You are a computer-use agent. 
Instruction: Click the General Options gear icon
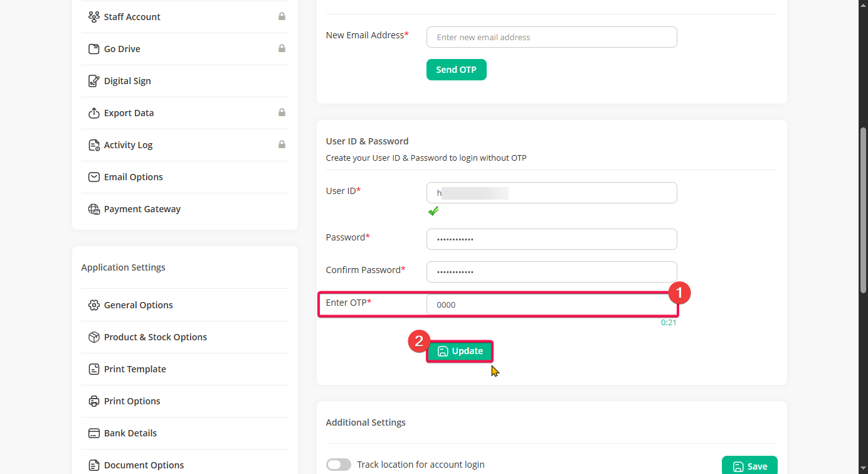94,305
